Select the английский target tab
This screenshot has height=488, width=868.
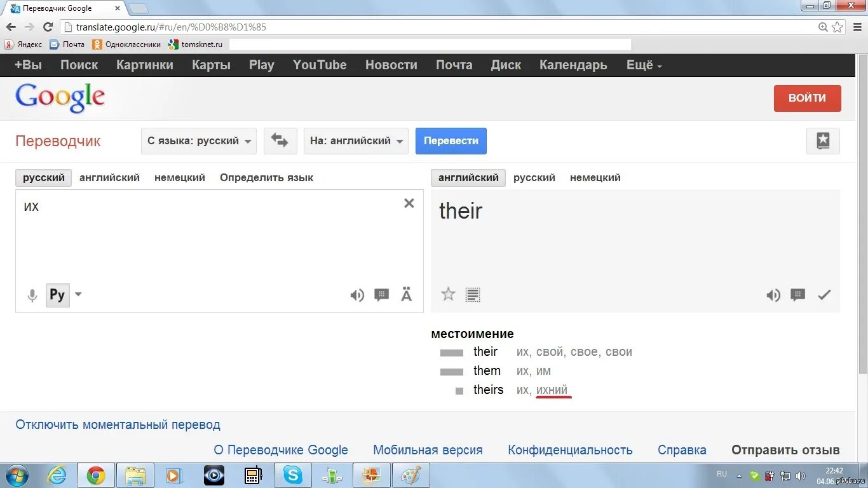[x=468, y=178]
